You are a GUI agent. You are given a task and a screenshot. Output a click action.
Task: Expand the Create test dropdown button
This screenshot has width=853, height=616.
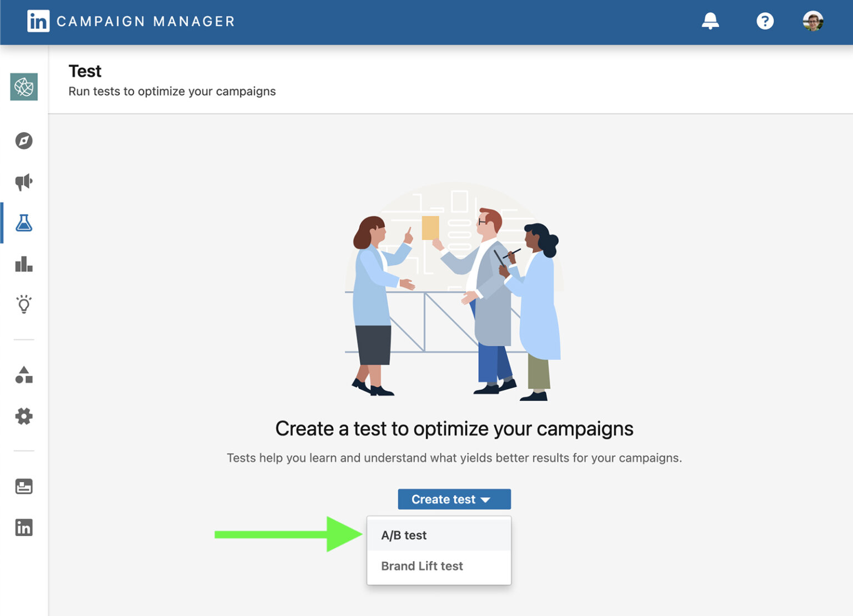pos(454,499)
